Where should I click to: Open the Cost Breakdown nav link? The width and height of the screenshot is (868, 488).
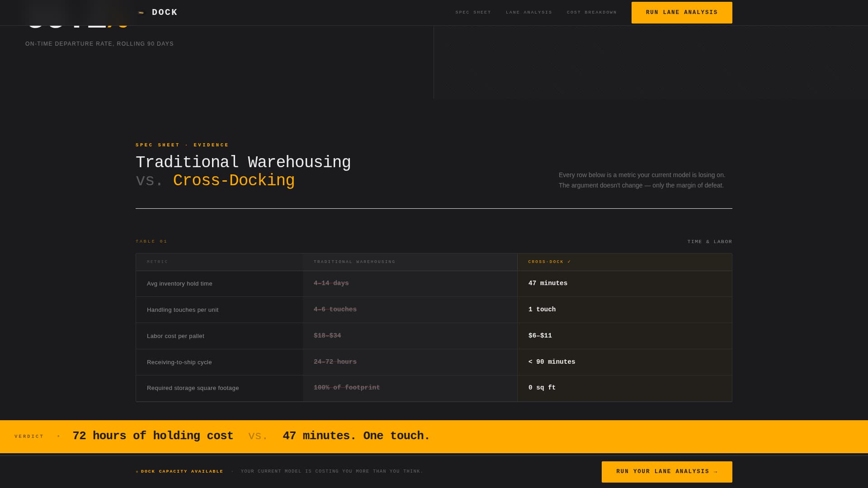click(x=591, y=13)
